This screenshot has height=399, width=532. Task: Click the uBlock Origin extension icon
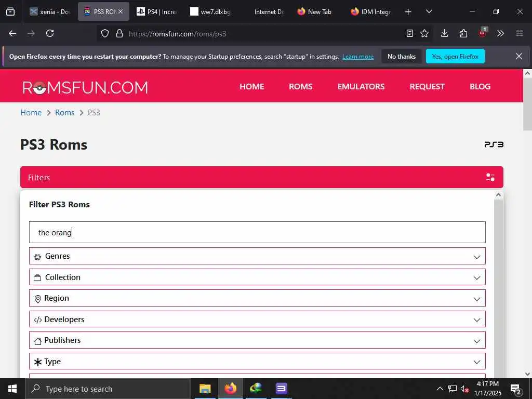(483, 33)
